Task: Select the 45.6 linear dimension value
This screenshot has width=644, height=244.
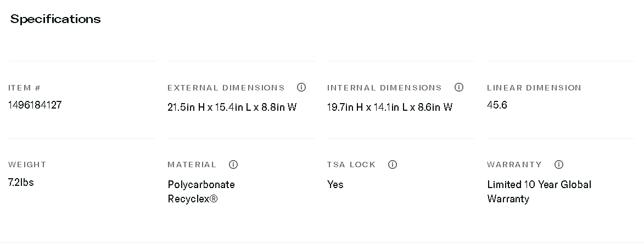Action: tap(497, 105)
